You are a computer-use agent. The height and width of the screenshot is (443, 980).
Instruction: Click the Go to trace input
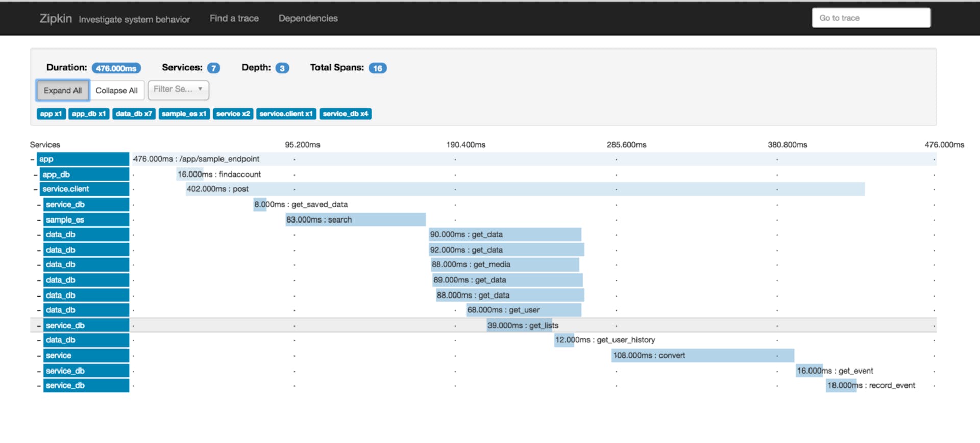point(871,18)
